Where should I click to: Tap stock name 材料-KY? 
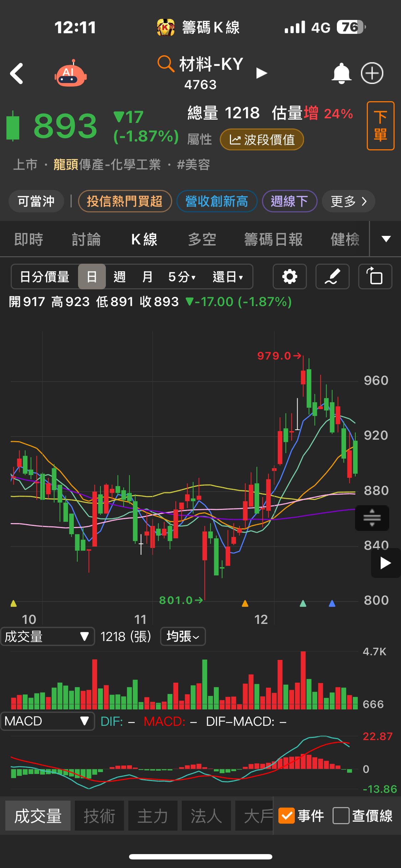coord(211,64)
